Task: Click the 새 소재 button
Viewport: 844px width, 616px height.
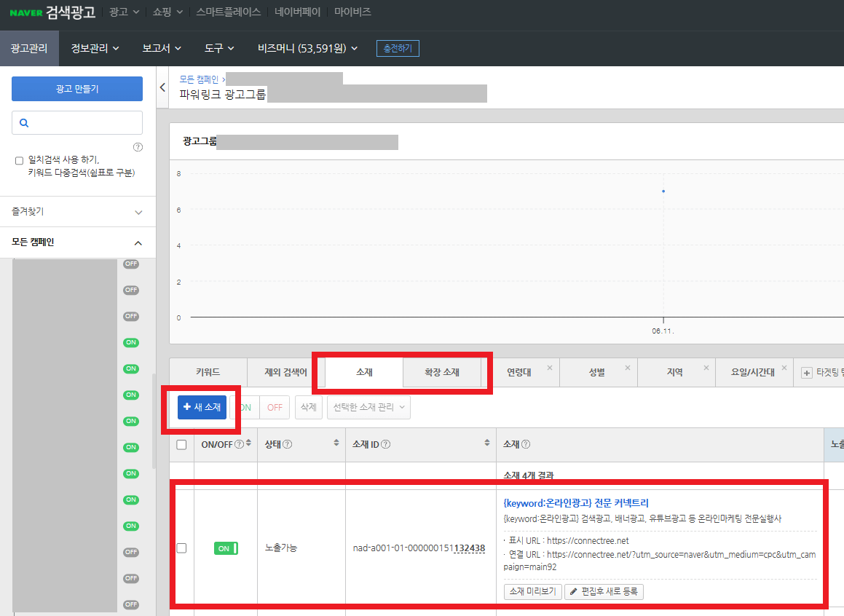Action: 202,407
